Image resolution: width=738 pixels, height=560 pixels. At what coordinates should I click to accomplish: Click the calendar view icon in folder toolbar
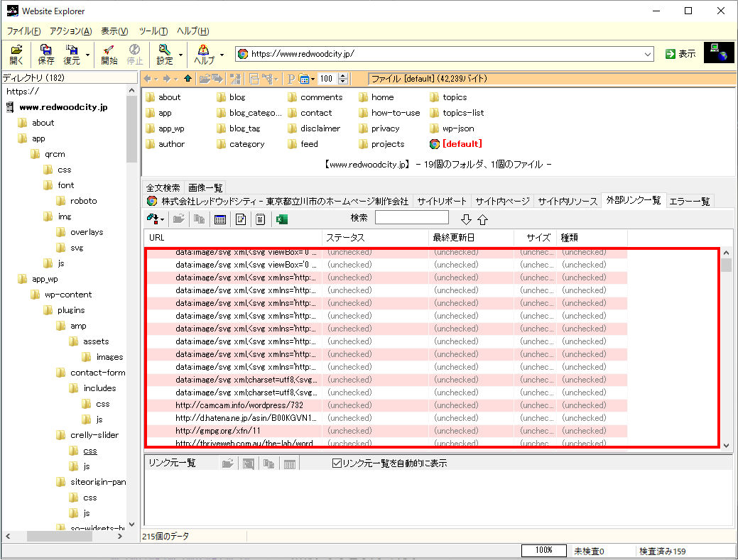304,79
